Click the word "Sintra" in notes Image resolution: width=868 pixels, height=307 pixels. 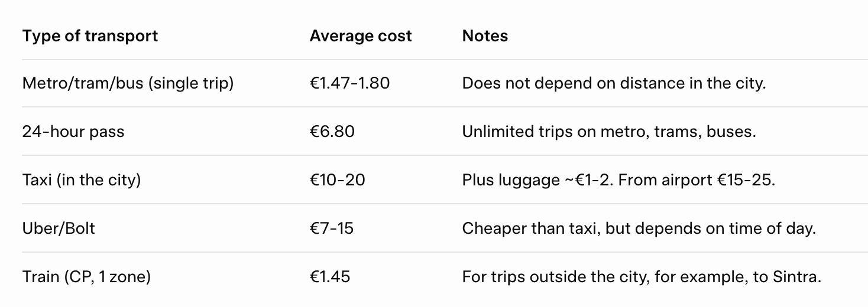tap(796, 276)
